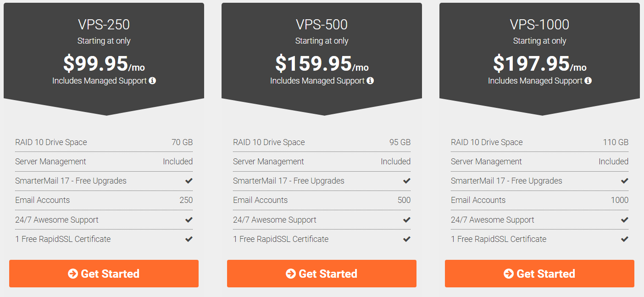Click VPS-500 24/7 Awesome Support checkmark
The height and width of the screenshot is (297, 644).
(406, 220)
